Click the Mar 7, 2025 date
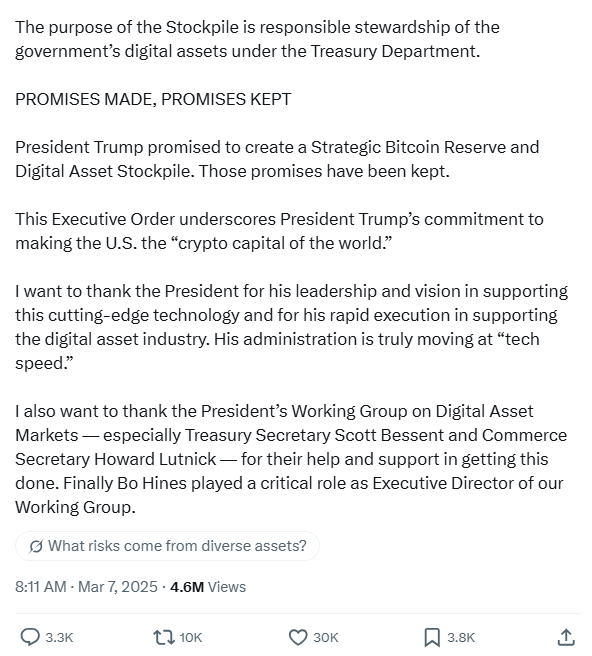Image resolution: width=592 pixels, height=656 pixels. pyautogui.click(x=118, y=587)
